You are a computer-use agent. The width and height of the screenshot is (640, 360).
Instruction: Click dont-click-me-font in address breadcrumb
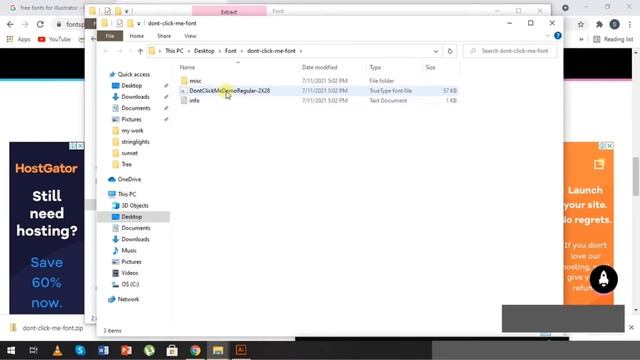pos(271,51)
